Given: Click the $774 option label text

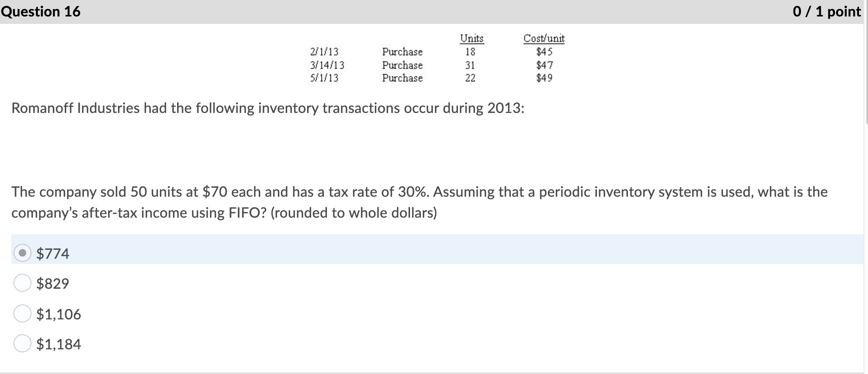Looking at the screenshot, I should click(x=52, y=253).
